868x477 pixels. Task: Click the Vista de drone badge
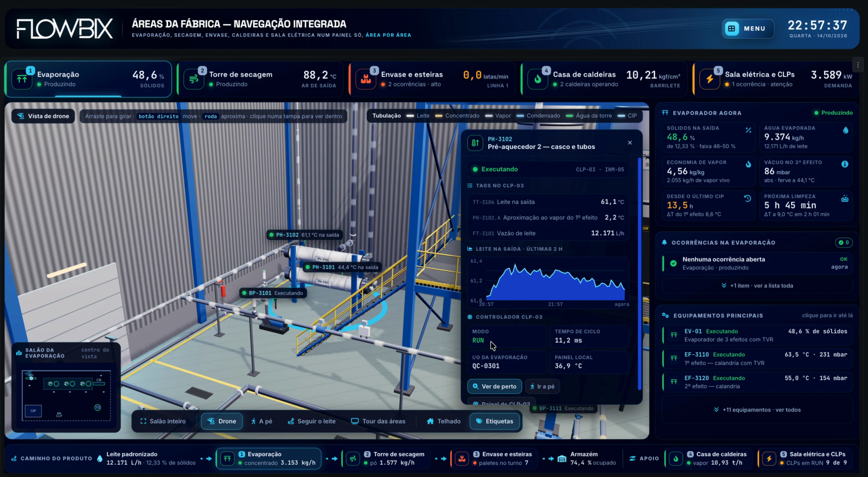(x=43, y=116)
